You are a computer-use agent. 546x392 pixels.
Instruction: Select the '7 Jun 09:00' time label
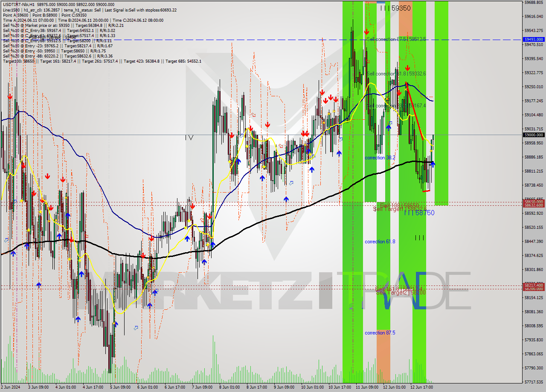click(202, 388)
